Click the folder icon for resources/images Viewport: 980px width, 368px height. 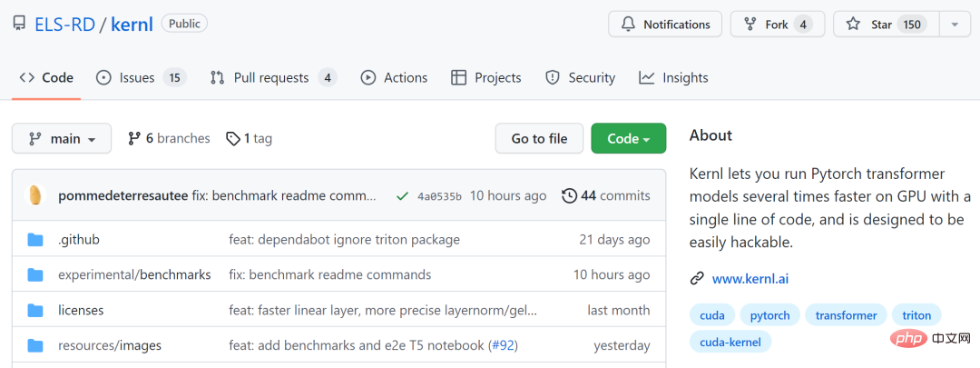35,345
